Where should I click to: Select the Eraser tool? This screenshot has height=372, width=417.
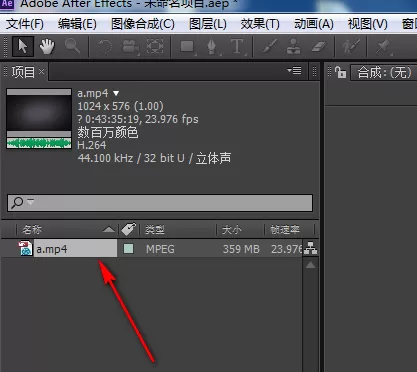tap(318, 47)
